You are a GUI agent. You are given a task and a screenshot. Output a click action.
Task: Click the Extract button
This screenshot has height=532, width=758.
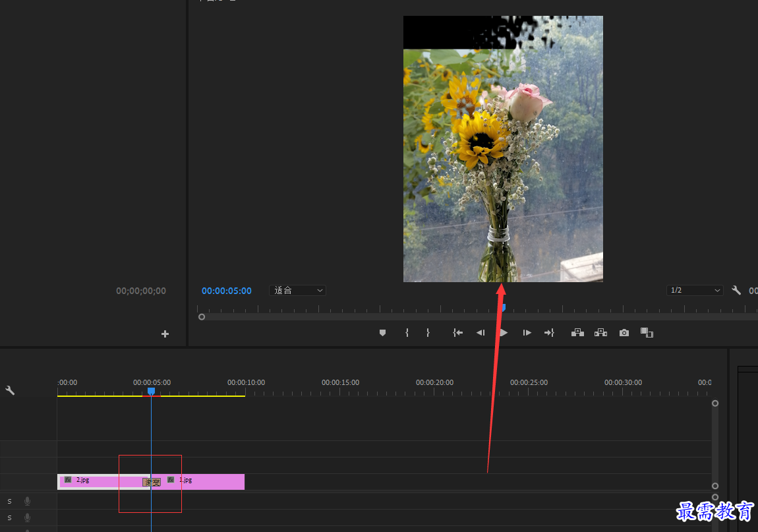[x=601, y=333]
